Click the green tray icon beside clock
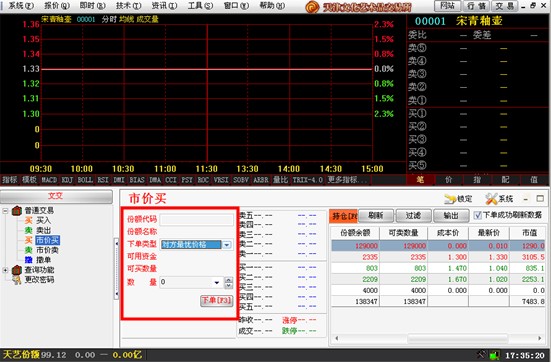 pos(494,355)
